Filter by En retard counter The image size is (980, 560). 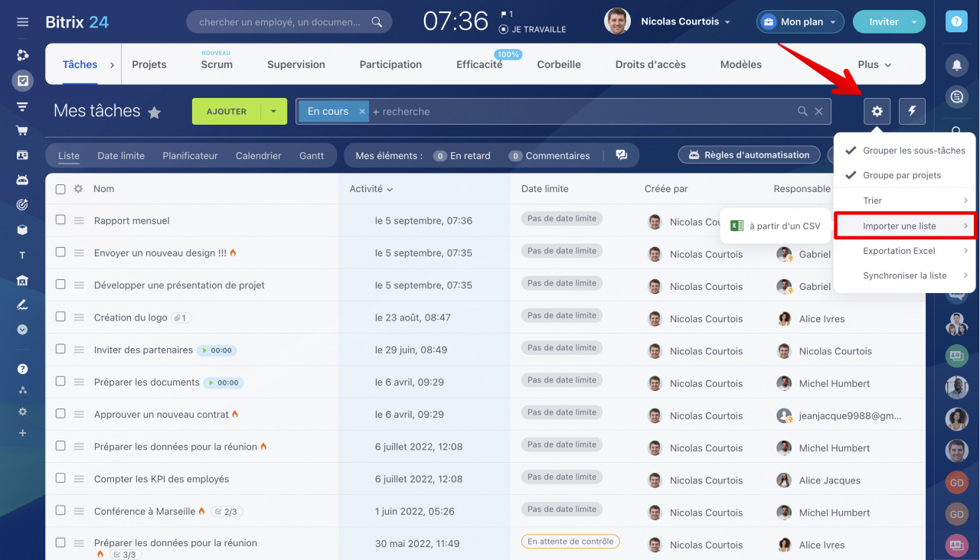click(462, 155)
